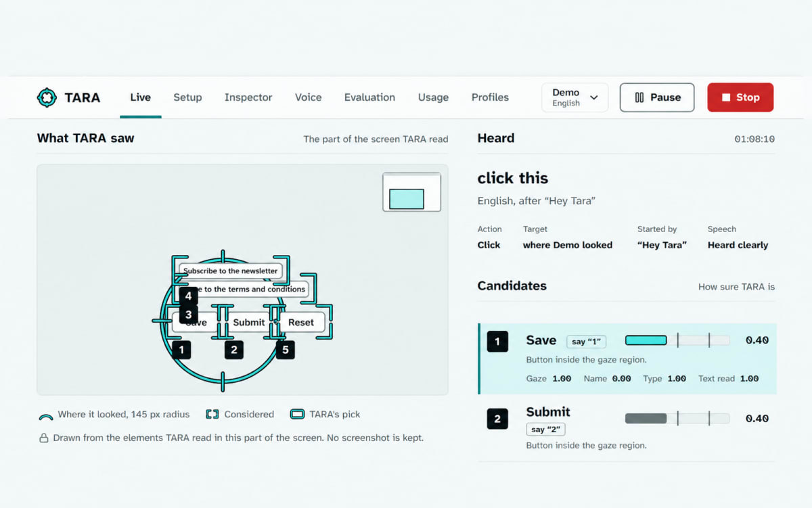Screen dimensions: 812x508
Task: Click the TARA's pick legend icon
Action: [297, 415]
